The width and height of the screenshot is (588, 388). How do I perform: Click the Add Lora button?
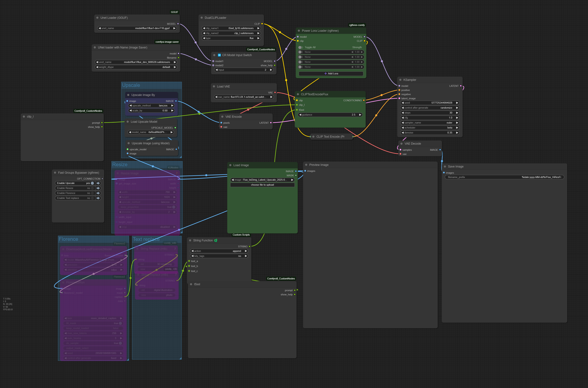tap(331, 74)
